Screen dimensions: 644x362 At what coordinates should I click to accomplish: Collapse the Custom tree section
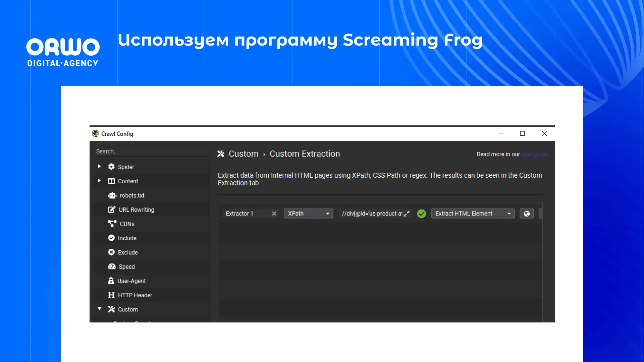coord(100,309)
